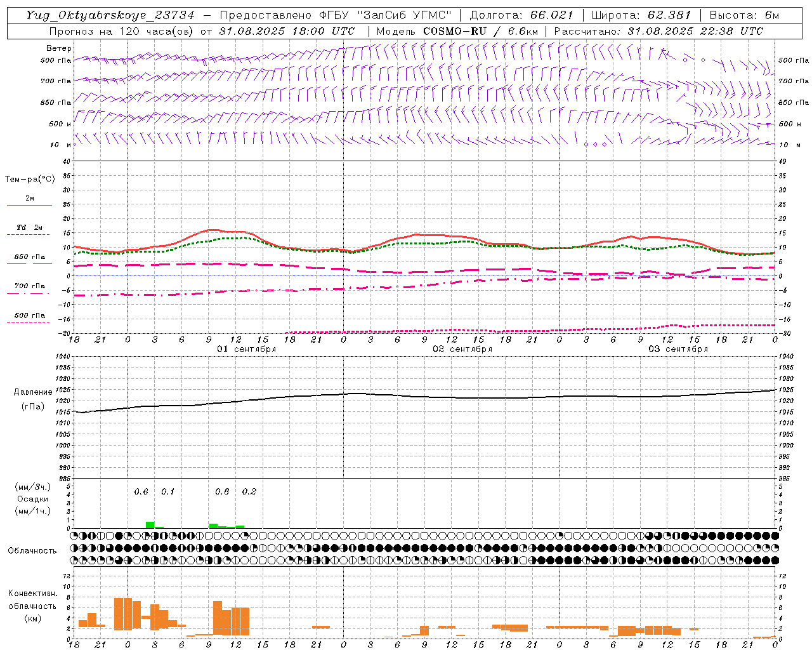Select the model name 'COSMO-RU / 6.6км'
Image resolution: width=812 pixels, height=650 pixels.
[x=480, y=31]
